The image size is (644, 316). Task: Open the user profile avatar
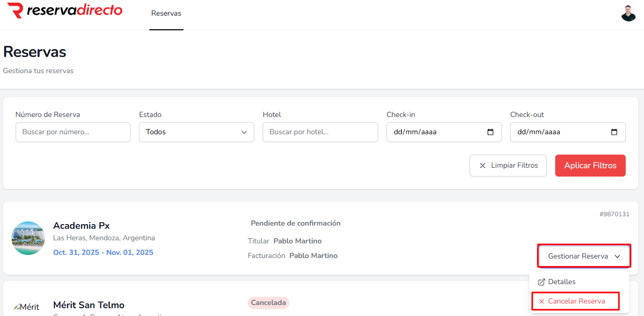pyautogui.click(x=628, y=13)
